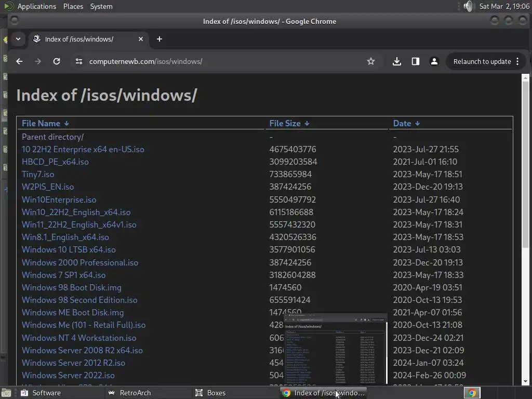The image size is (532, 399).
Task: Download HBCD_PE_x64.iso
Action: 55,162
